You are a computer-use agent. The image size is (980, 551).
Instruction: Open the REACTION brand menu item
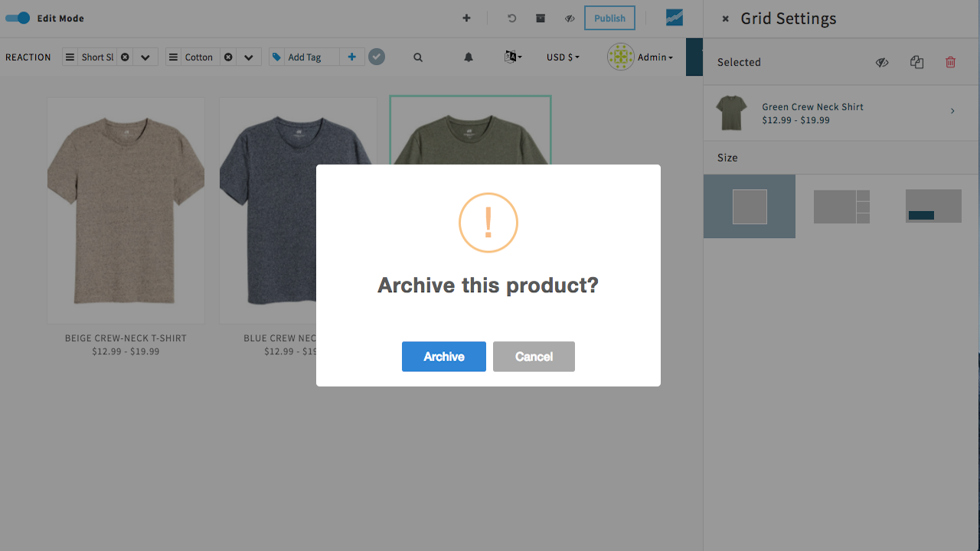[x=28, y=57]
